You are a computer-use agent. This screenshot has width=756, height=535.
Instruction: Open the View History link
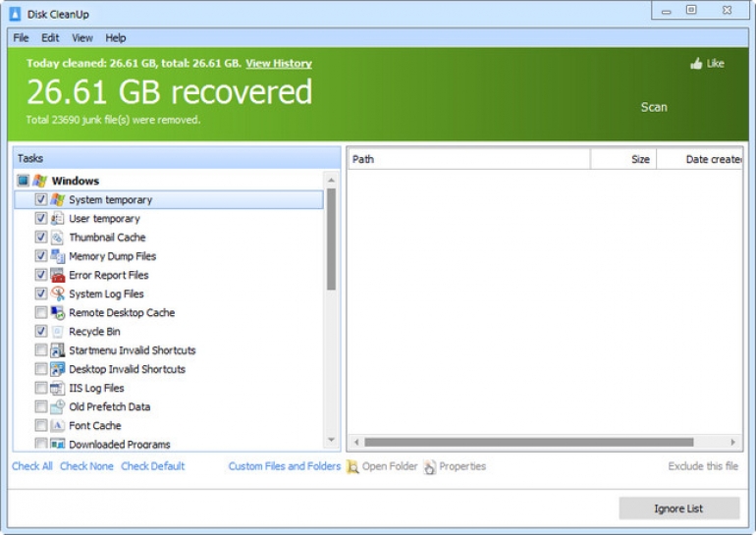pos(279,63)
